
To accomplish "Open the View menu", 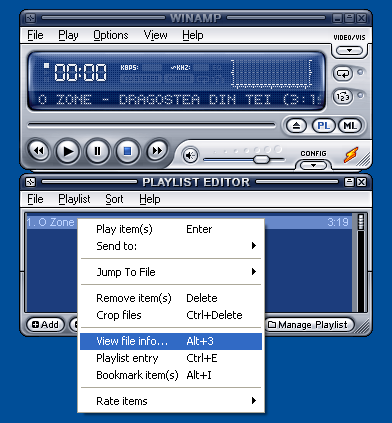I will (x=155, y=35).
